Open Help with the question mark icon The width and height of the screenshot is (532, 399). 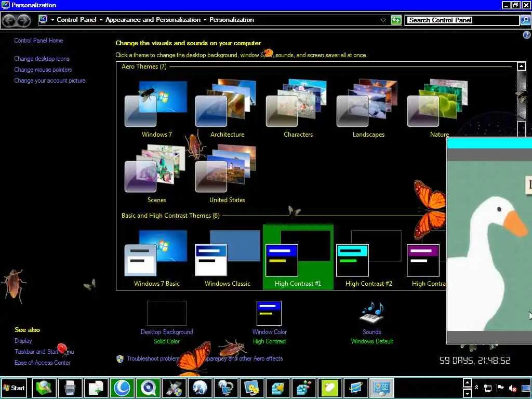coord(527,35)
